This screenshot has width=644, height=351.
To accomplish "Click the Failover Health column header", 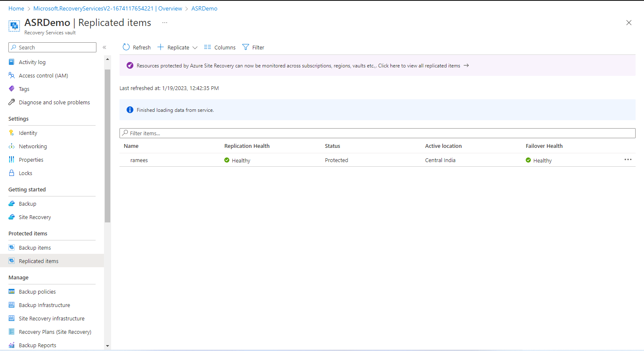I will click(544, 146).
